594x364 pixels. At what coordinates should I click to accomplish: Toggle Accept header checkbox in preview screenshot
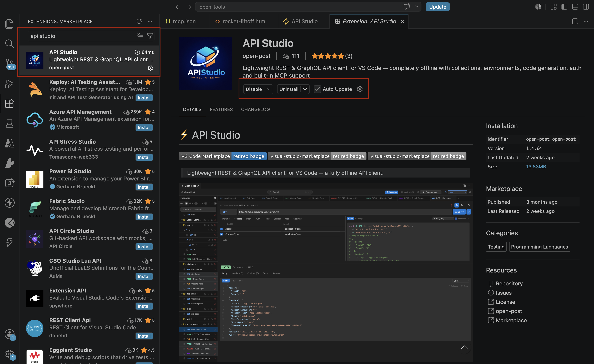[x=222, y=229]
